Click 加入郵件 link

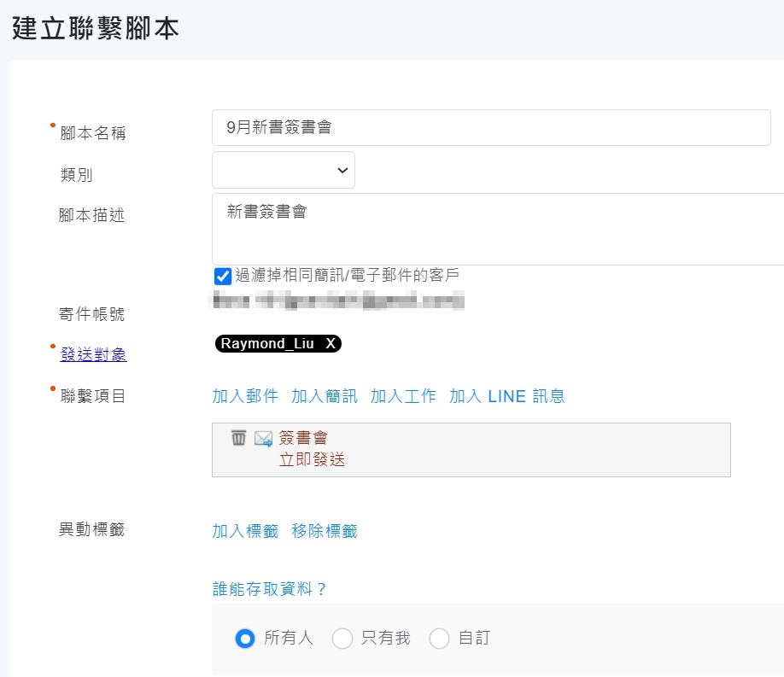[245, 396]
